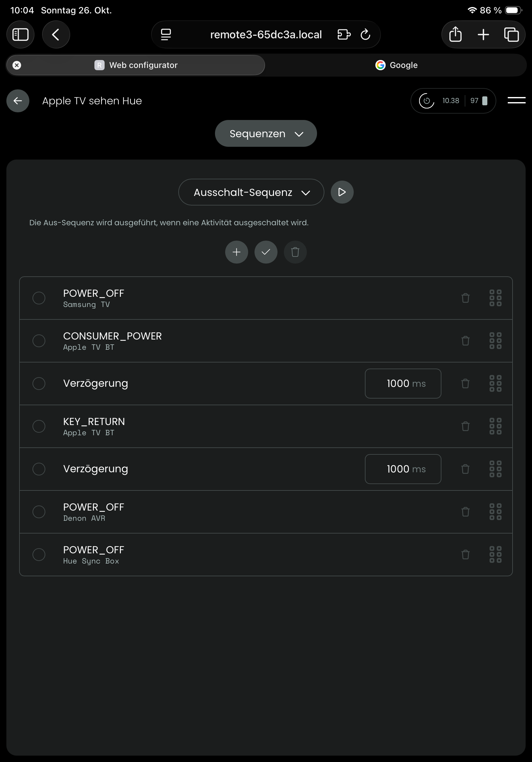Viewport: 532px width, 762px height.
Task: Run the Ausschalt-Sequenz with the play button
Action: coord(342,192)
